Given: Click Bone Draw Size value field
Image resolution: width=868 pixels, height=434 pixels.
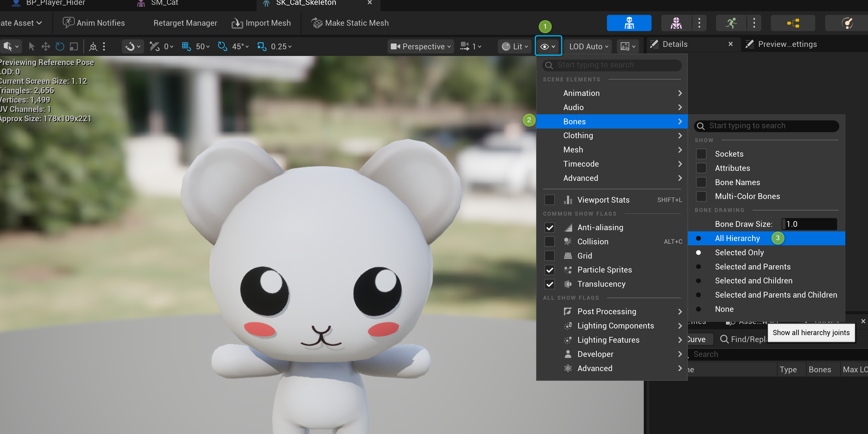Looking at the screenshot, I should (x=809, y=224).
